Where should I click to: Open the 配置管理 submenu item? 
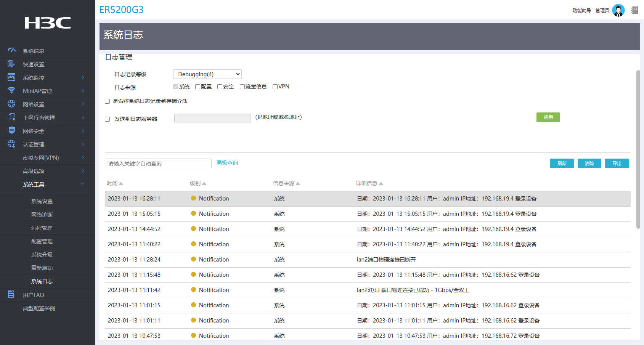coord(42,241)
